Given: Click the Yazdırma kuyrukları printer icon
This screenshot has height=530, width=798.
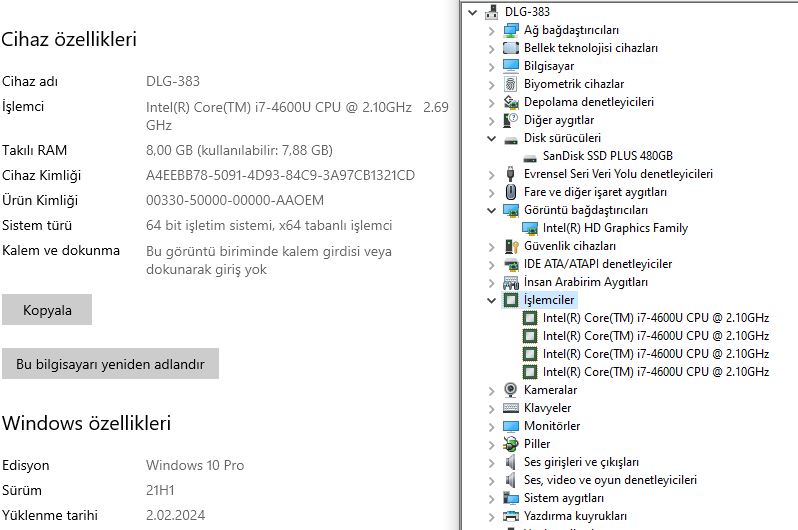Looking at the screenshot, I should [x=510, y=516].
